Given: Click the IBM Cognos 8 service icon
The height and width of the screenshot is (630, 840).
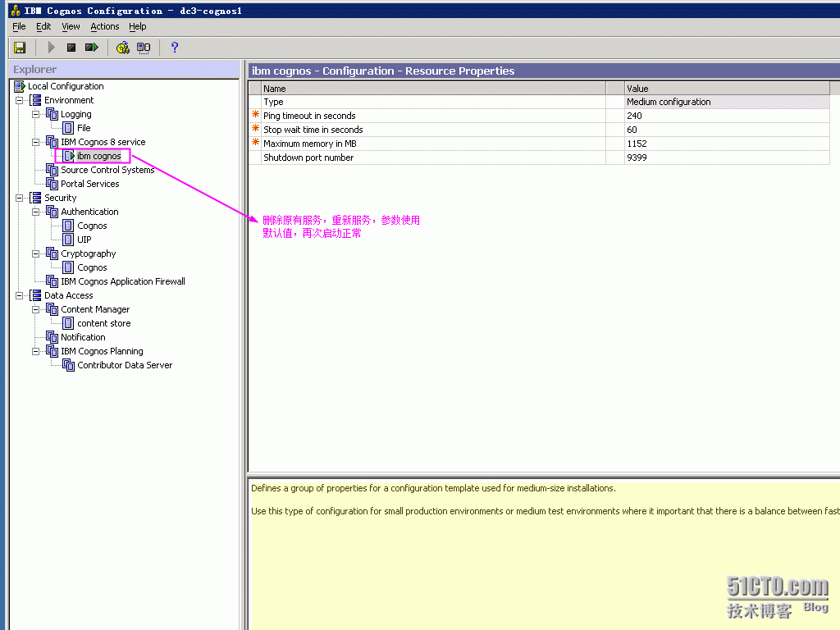Looking at the screenshot, I should 52,142.
